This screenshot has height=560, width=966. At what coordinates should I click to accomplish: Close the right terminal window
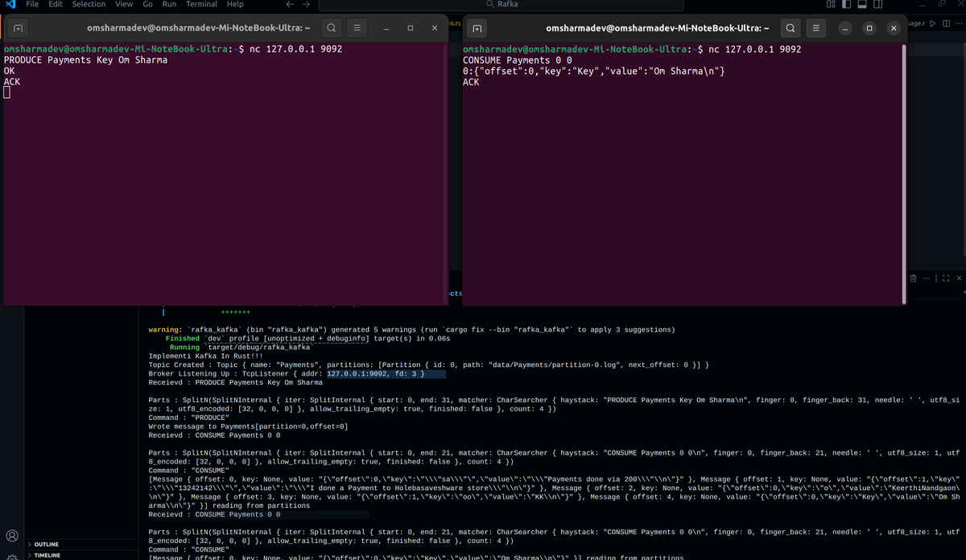[x=894, y=28]
